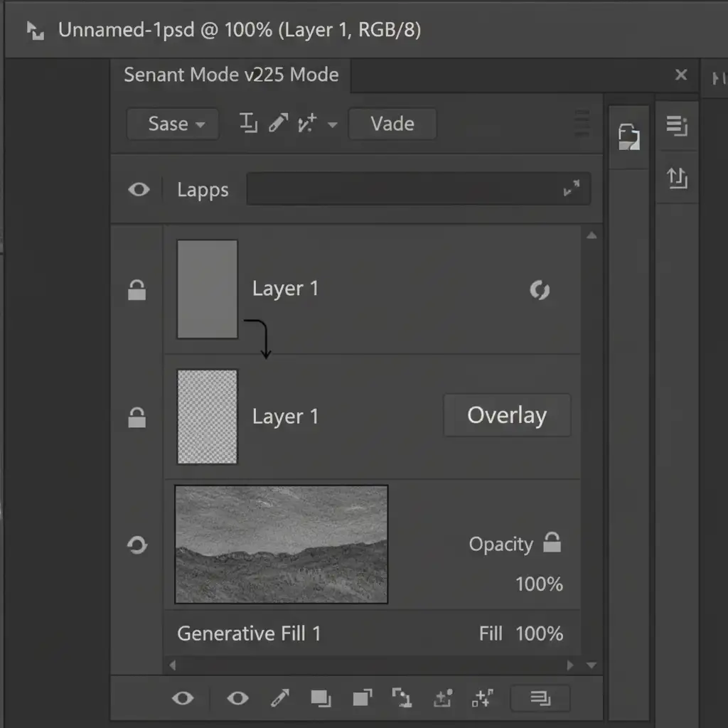
Task: Toggle the lock on the top Layer 1
Action: pos(136,289)
